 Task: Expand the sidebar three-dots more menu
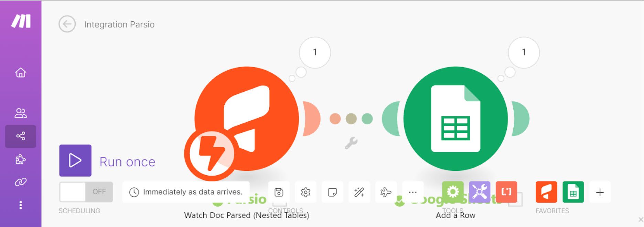[x=21, y=205]
